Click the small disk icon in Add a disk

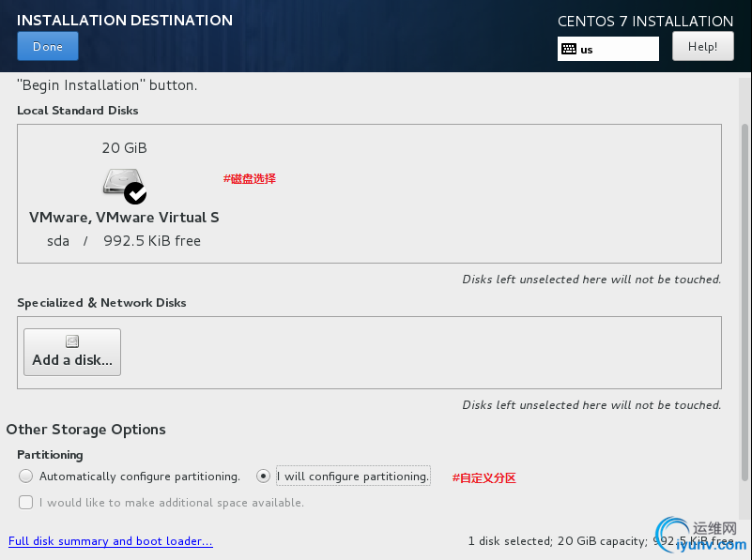[x=72, y=341]
